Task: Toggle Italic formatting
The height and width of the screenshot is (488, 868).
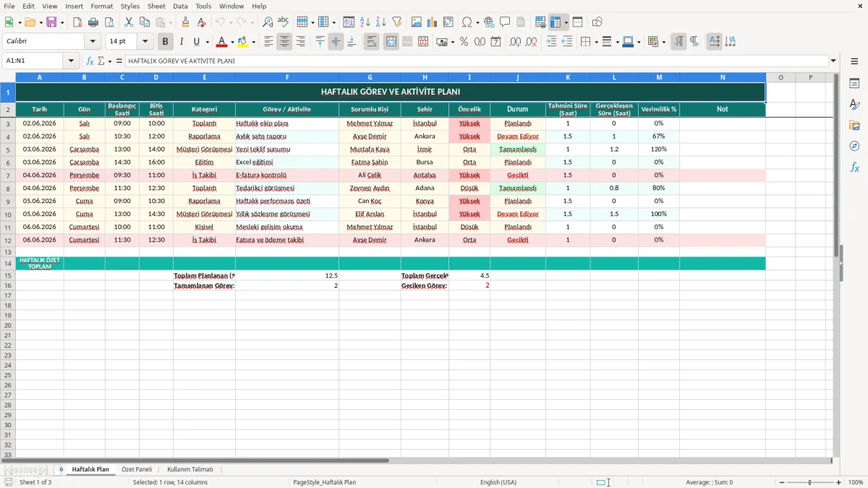Action: (182, 42)
